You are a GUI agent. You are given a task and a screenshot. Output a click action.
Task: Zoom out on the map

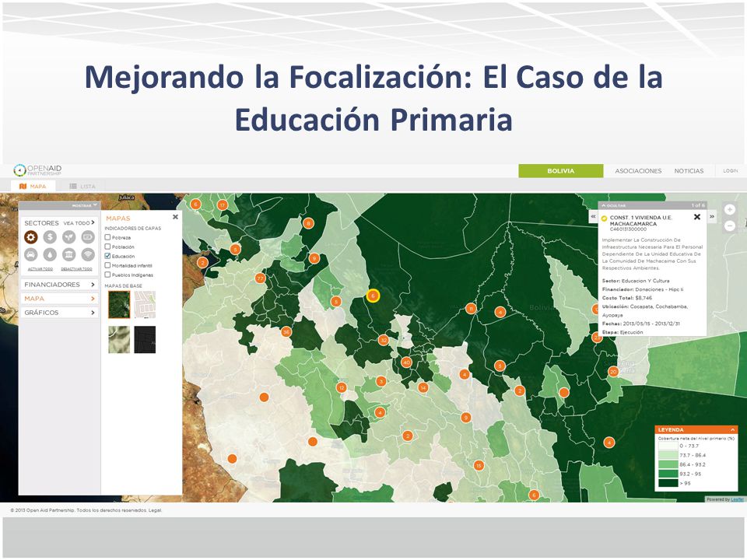point(729,226)
